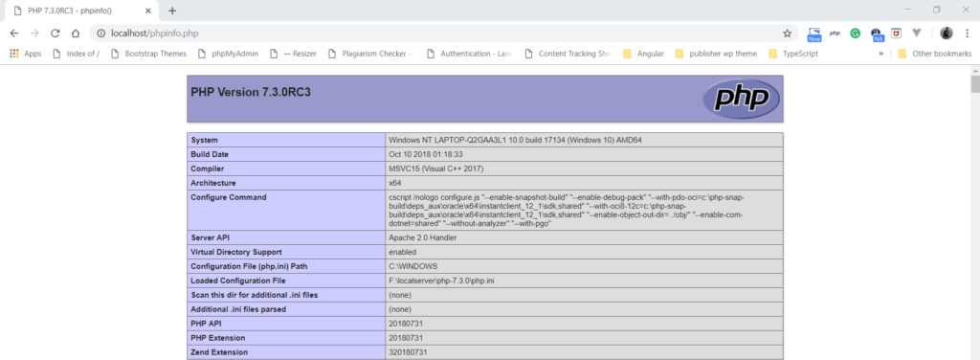Click the vertical scrollbar thumb
Viewport: 980px width, 360px height.
click(974, 83)
